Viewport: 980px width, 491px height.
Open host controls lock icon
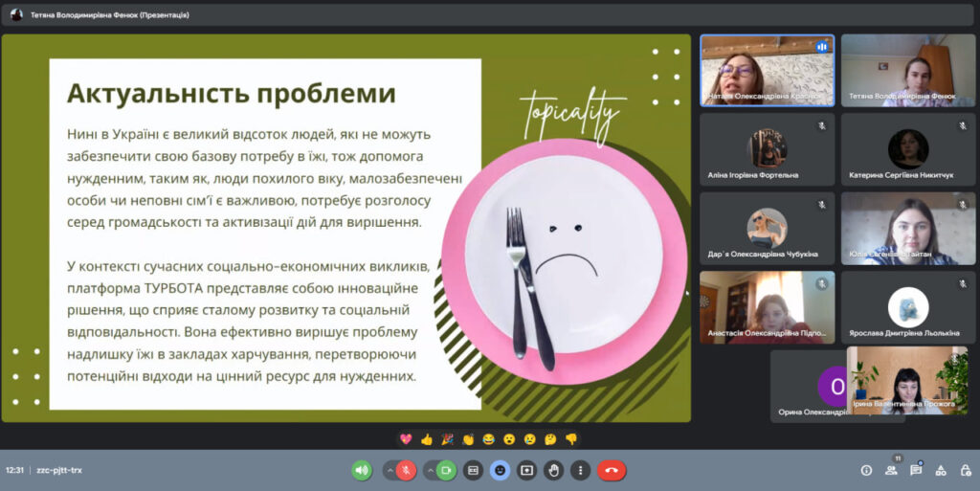click(965, 470)
